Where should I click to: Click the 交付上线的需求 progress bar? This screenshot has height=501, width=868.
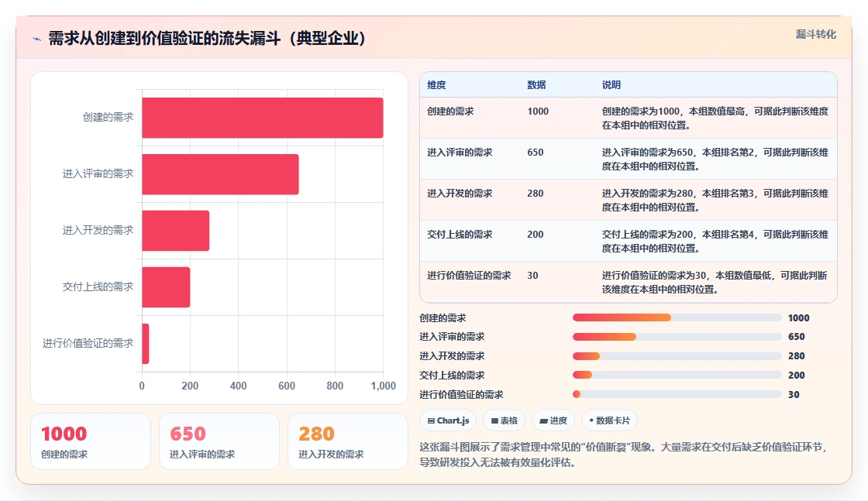pyautogui.click(x=677, y=375)
